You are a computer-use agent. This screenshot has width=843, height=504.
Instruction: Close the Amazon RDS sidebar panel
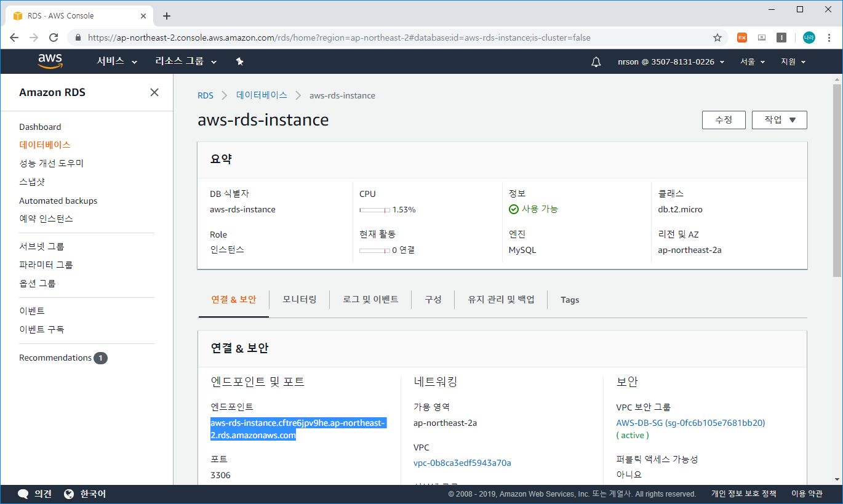click(x=154, y=92)
